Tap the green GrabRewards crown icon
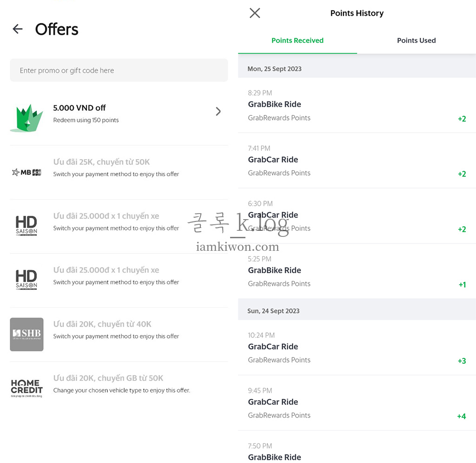The image size is (476, 463). click(26, 118)
